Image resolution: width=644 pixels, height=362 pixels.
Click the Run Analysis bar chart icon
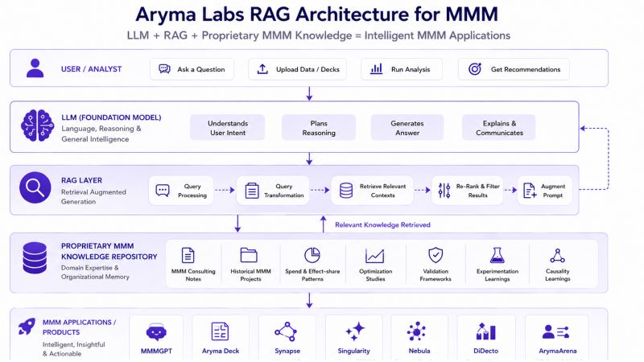tap(376, 68)
